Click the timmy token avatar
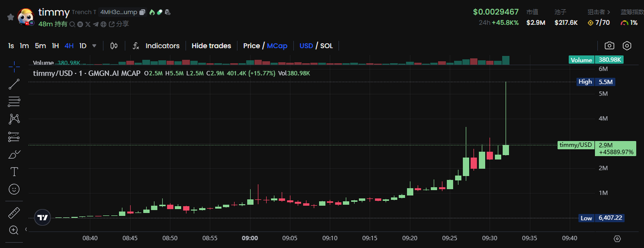644x248 pixels. [x=25, y=17]
